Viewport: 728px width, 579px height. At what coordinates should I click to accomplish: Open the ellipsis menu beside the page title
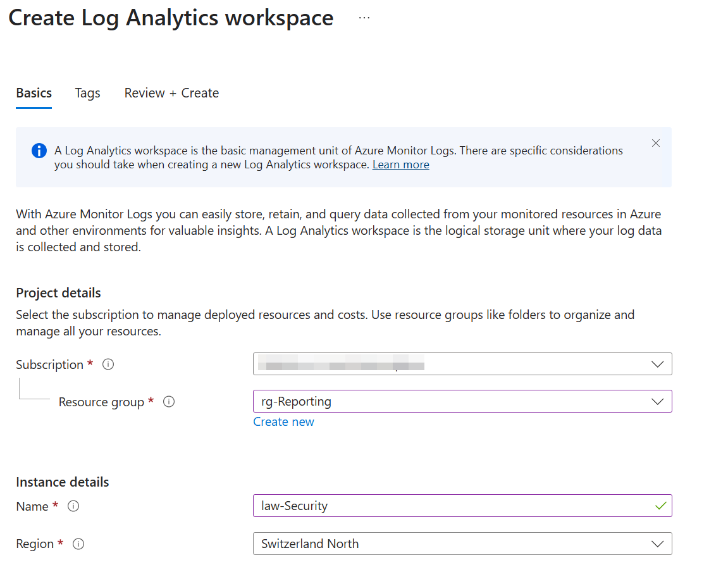click(x=364, y=18)
